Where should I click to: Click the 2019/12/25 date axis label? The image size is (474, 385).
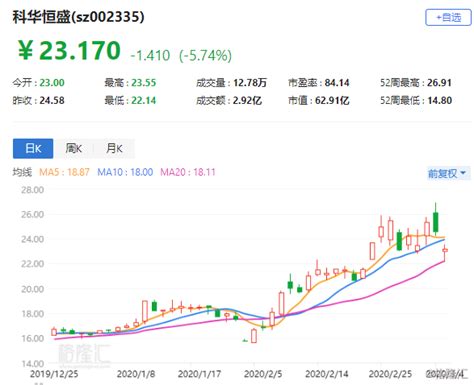click(54, 374)
